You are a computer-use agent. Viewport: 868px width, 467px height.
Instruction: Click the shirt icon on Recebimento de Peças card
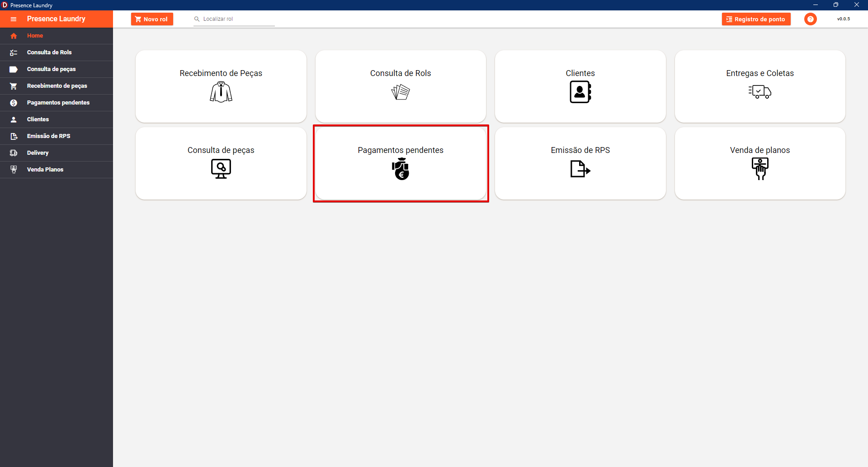[221, 92]
